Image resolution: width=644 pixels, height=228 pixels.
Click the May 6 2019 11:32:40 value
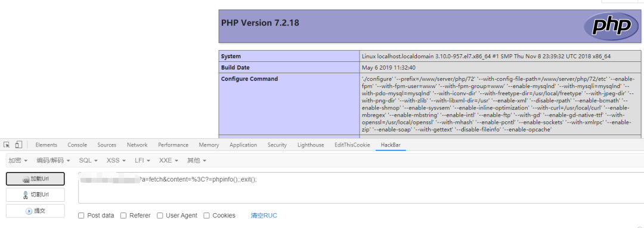tap(389, 68)
